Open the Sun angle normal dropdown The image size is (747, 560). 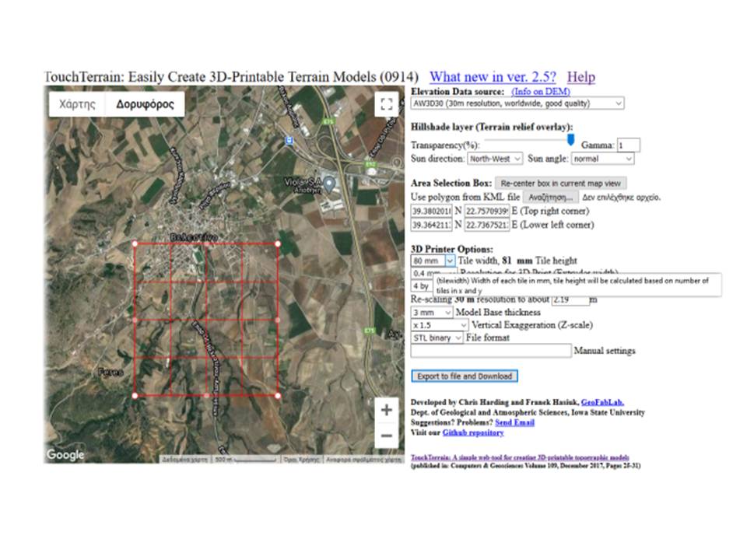point(602,159)
